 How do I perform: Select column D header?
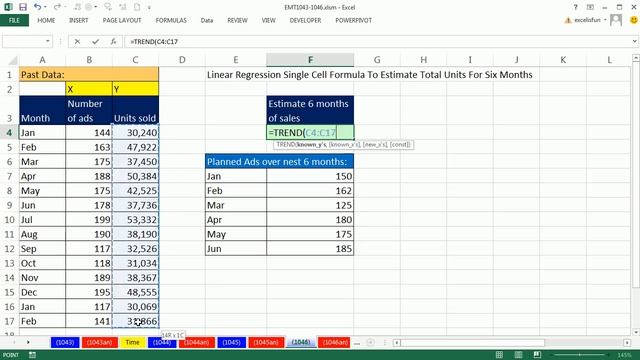pyautogui.click(x=182, y=60)
